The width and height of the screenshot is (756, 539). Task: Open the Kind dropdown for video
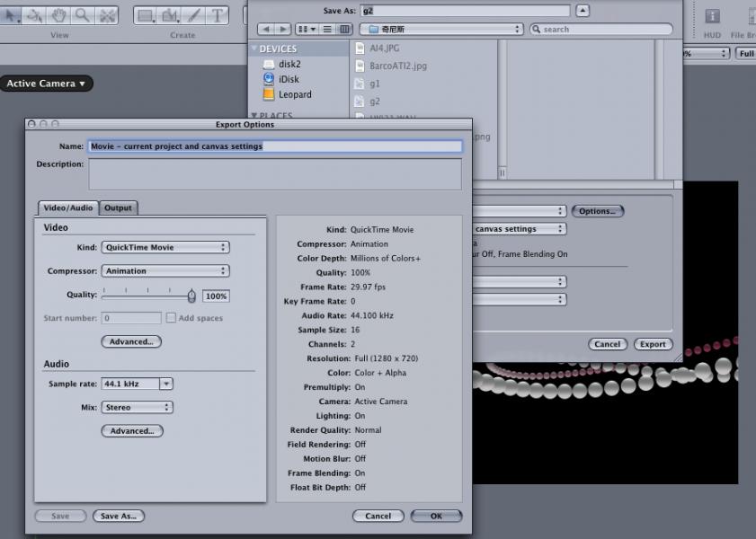click(x=165, y=247)
